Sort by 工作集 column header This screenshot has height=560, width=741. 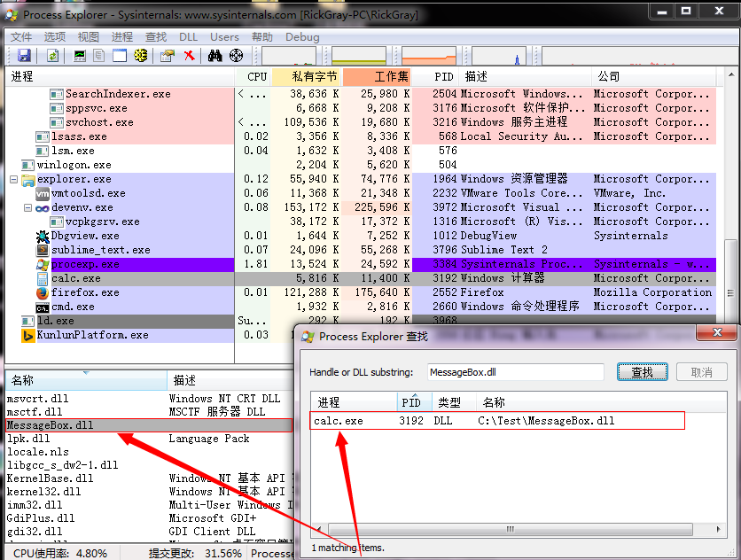point(377,76)
